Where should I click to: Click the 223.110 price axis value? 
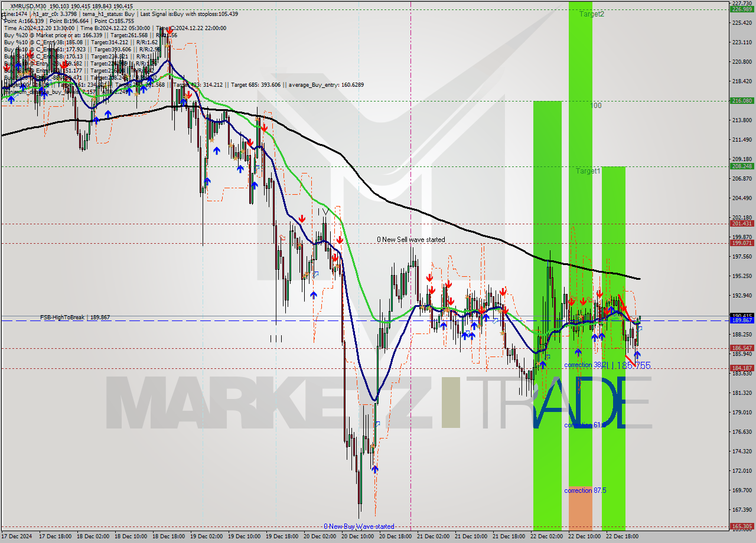tap(742, 42)
